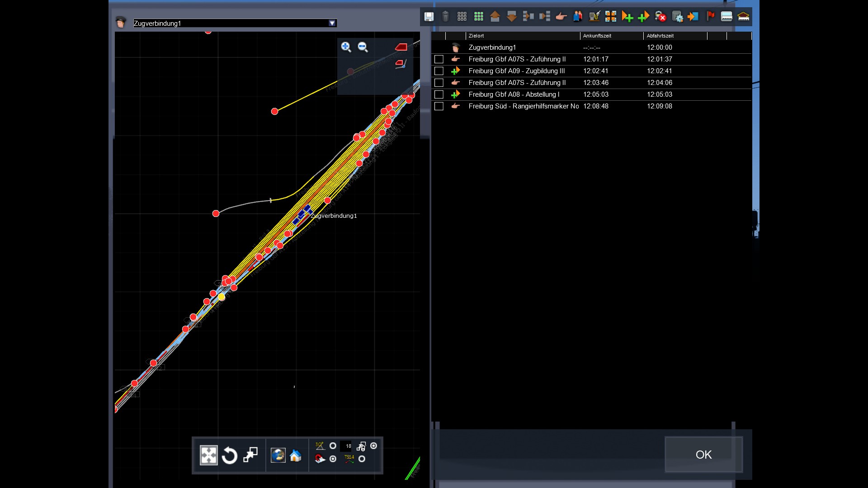Click the rotate arrow tool icon
Viewport: 868px width, 488px height.
coord(230,455)
